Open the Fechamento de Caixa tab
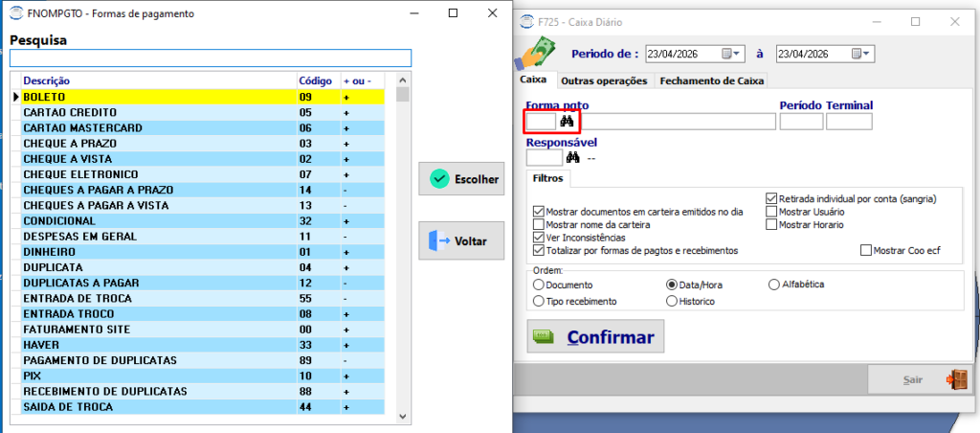 [712, 80]
